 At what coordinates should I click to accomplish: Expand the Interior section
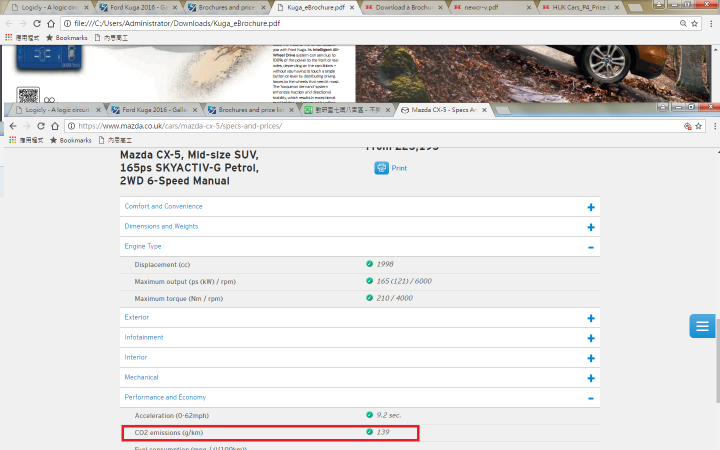(x=591, y=358)
